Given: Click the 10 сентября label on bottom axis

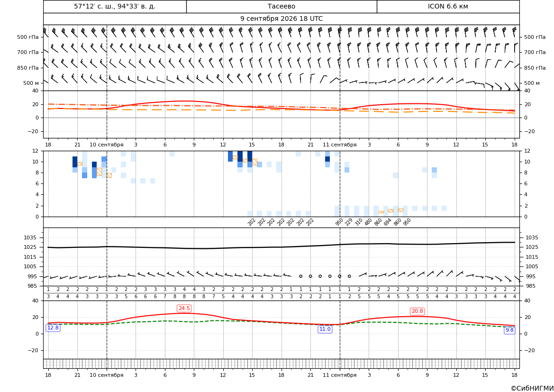Looking at the screenshot, I should 106,375.
